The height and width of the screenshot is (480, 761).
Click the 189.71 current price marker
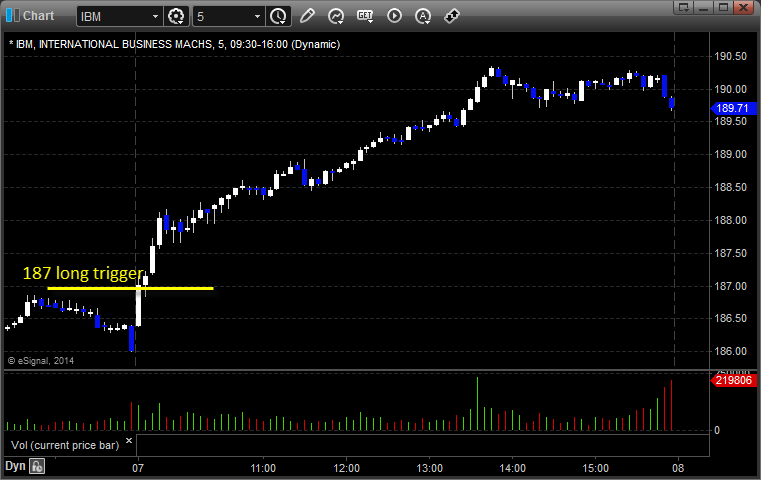733,108
